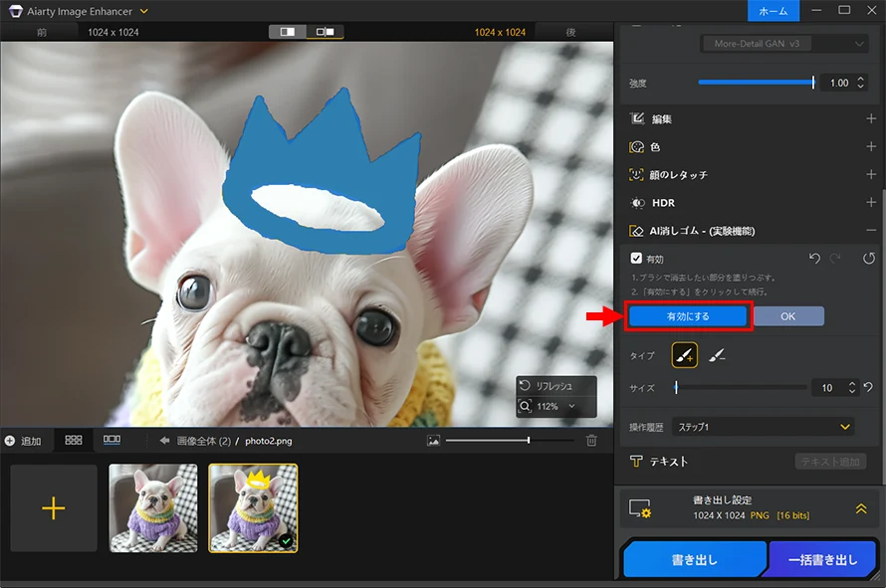886x588 pixels.
Task: Select the photo2.png thumbnail in the filmstrip
Action: tap(253, 507)
